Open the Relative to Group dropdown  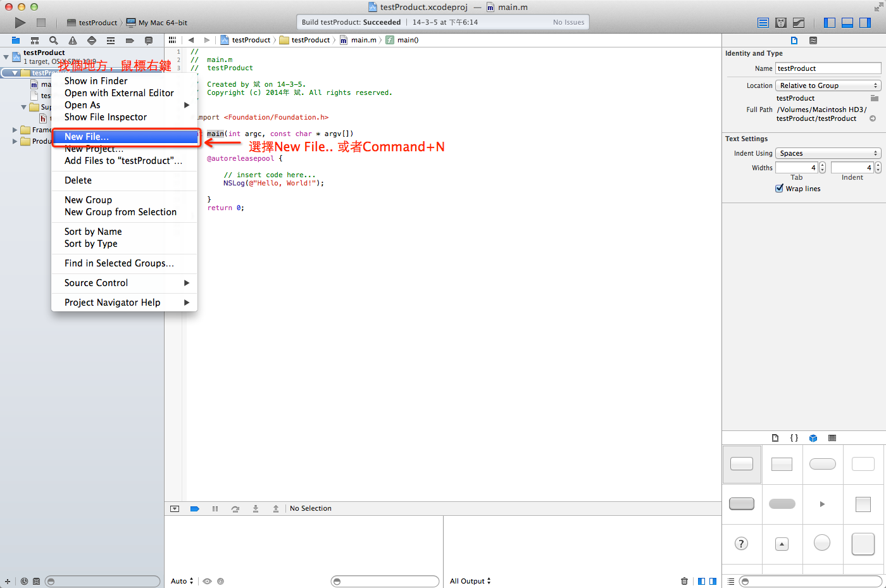[x=828, y=85]
